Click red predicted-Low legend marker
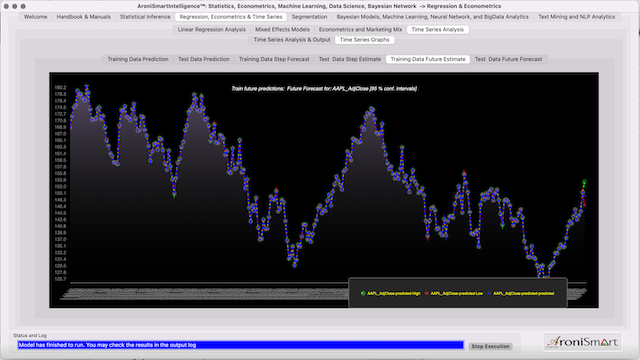 (427, 293)
